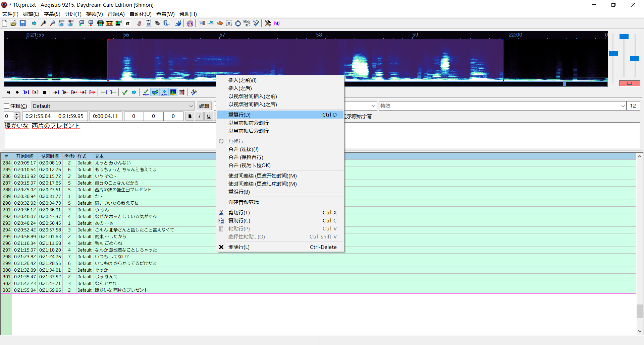
Task: Click the 编辑 style edit button
Action: click(x=204, y=106)
